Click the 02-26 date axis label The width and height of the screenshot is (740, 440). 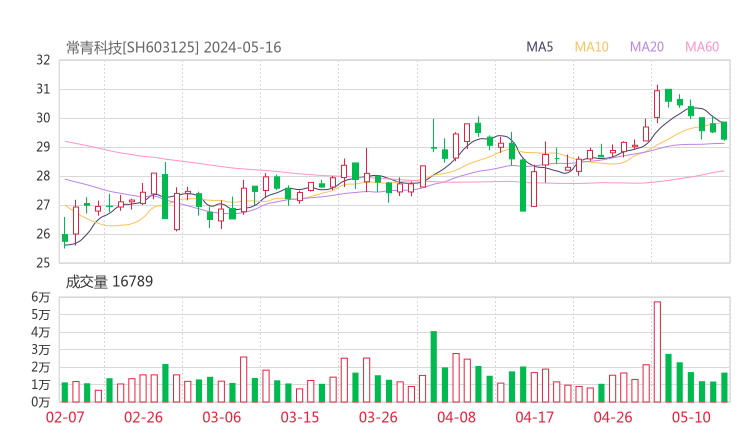coord(143,417)
